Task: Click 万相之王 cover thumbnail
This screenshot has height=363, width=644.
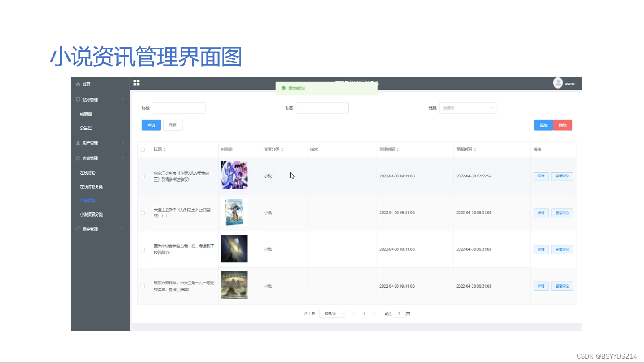Action: coord(234,212)
